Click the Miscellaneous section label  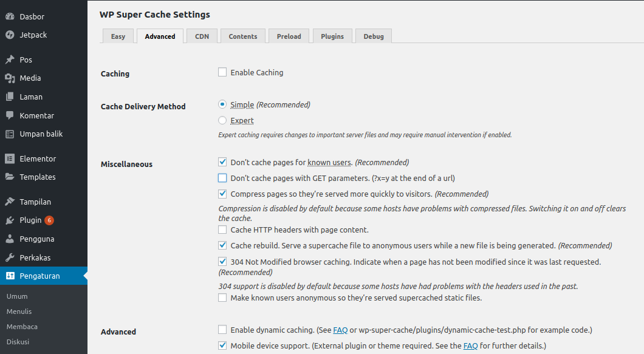coord(126,165)
